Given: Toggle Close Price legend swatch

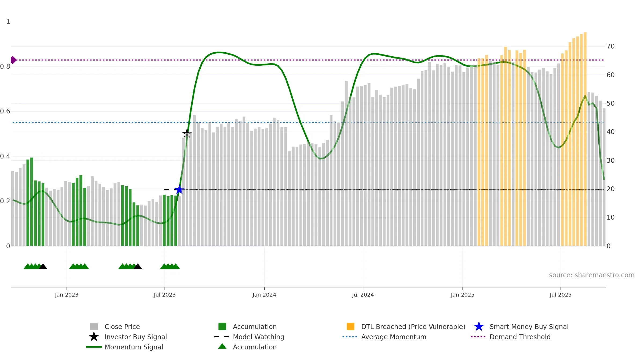Looking at the screenshot, I should (x=94, y=327).
